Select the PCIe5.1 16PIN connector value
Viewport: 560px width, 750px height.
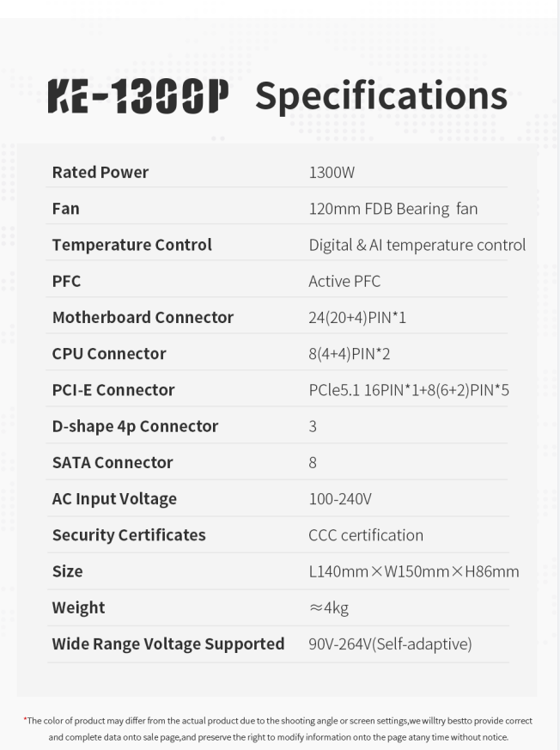409,390
